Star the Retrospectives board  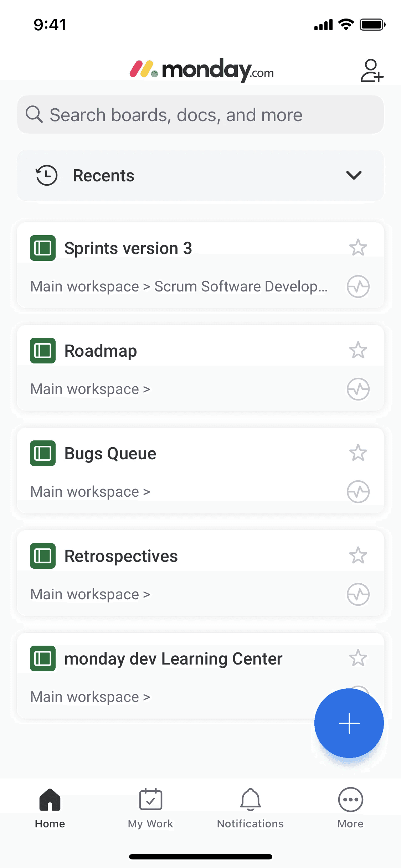point(358,556)
